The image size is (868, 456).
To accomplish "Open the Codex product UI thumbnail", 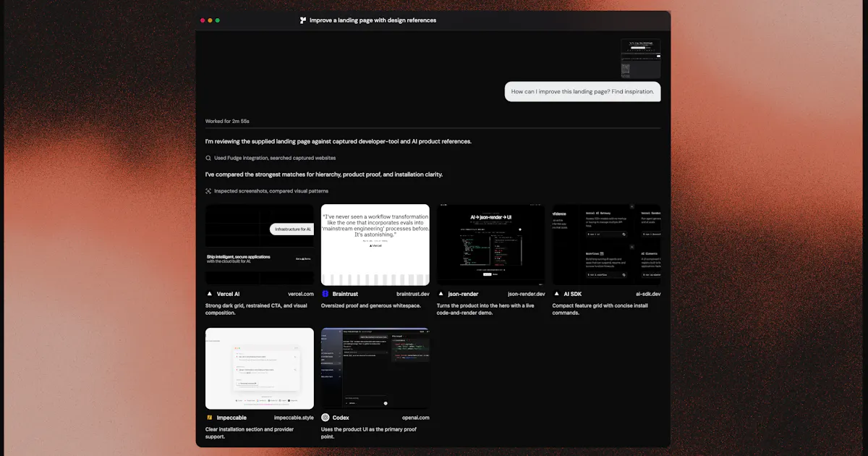I will (x=375, y=368).
